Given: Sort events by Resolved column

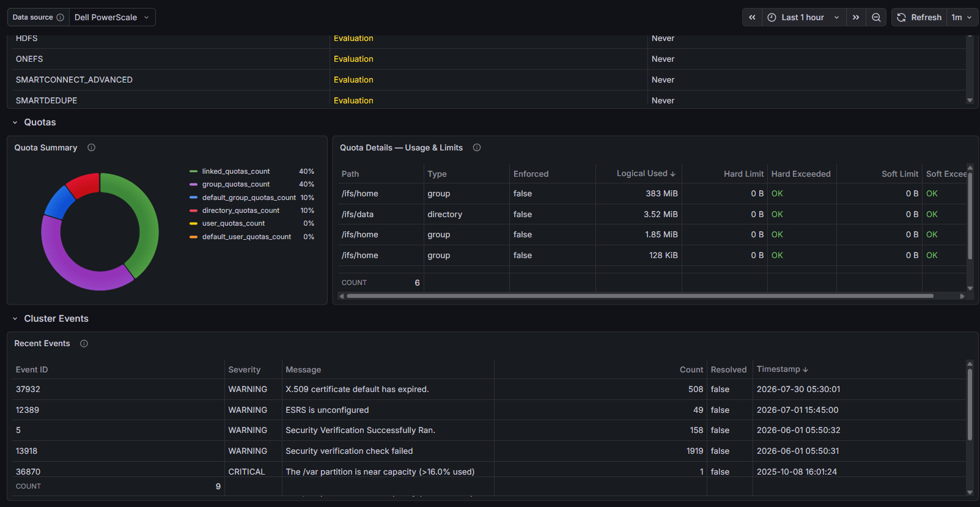Looking at the screenshot, I should tap(729, 369).
